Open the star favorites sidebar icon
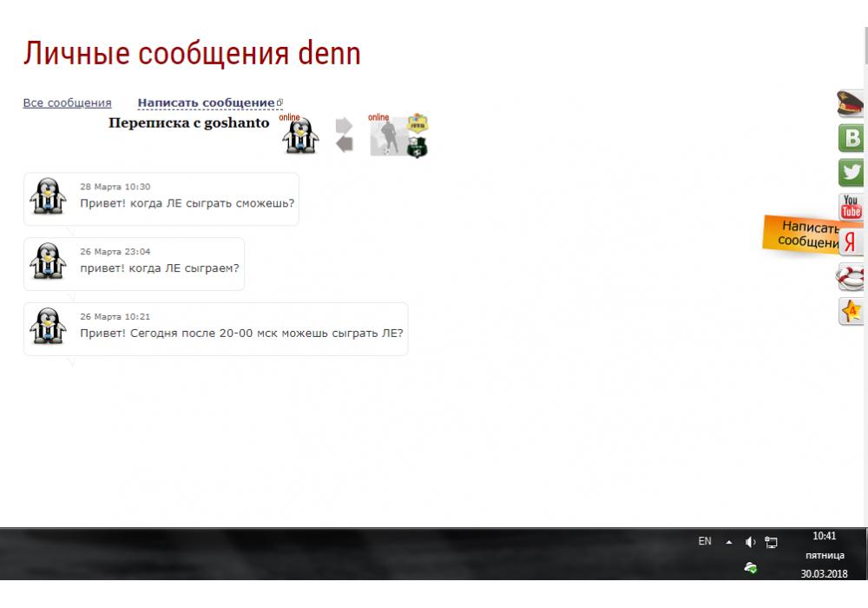The width and height of the screenshot is (868, 608). pos(852,311)
